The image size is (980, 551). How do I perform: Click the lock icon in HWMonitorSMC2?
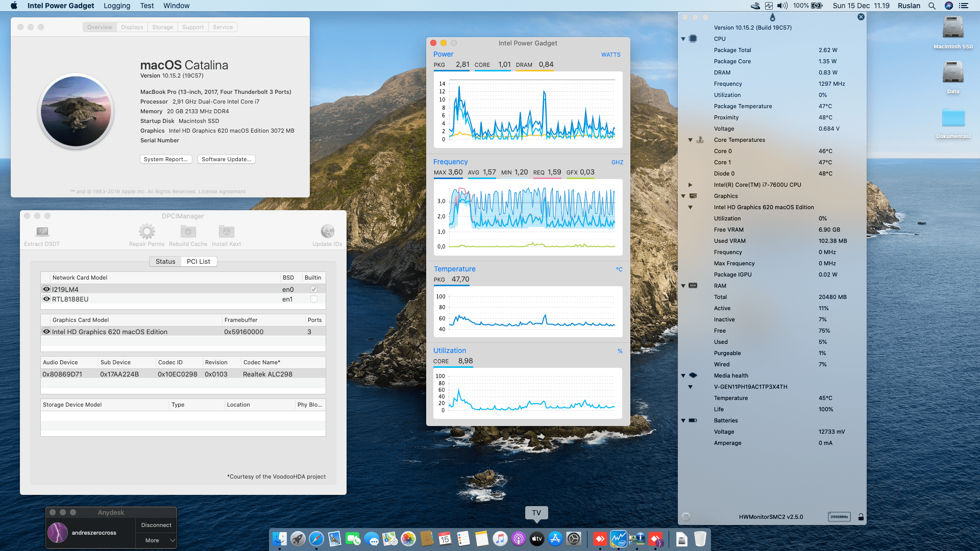click(861, 516)
